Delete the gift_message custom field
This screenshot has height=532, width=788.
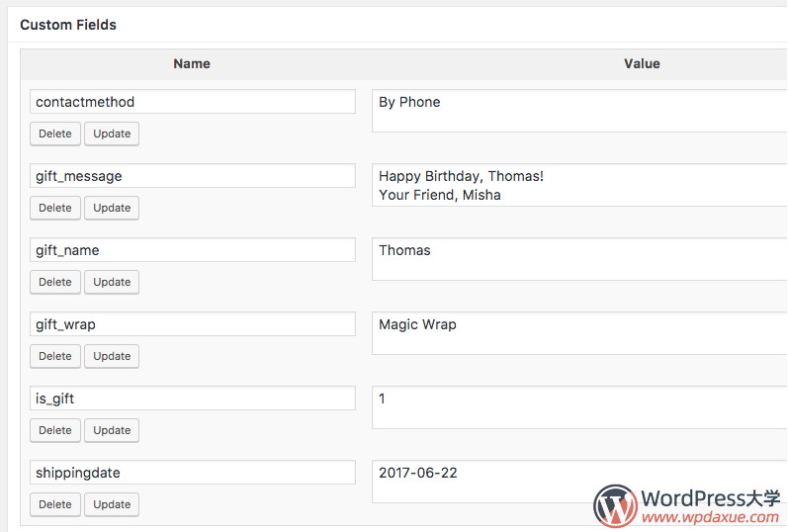pos(55,208)
